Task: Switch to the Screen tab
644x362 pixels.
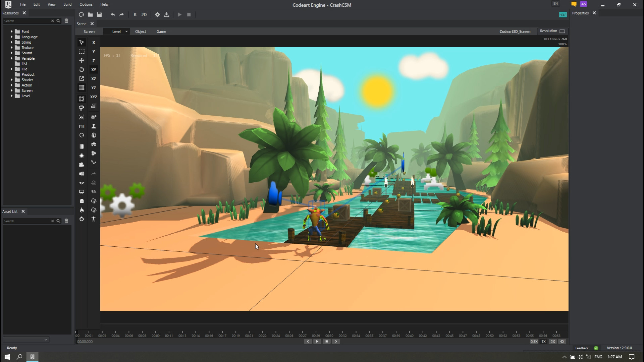Action: pos(89,32)
